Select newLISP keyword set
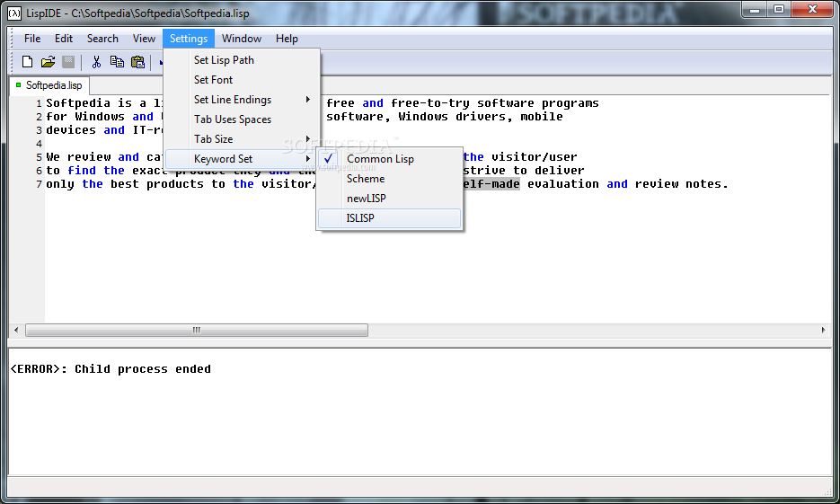840x504 pixels. click(x=390, y=199)
